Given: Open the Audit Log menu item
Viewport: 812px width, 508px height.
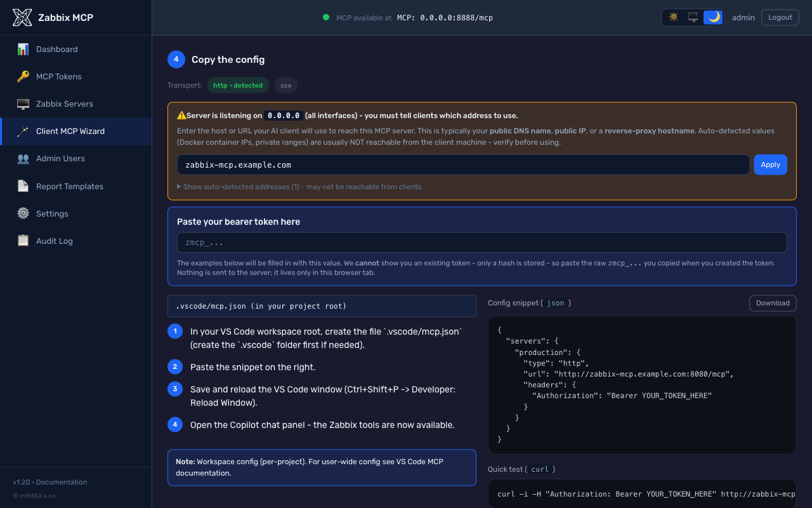Looking at the screenshot, I should coord(76,241).
